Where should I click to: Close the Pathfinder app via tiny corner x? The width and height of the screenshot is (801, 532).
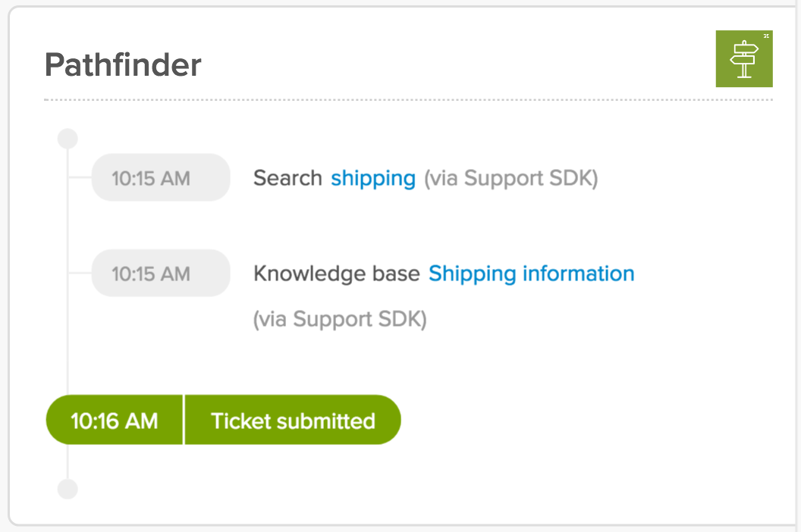[766, 36]
